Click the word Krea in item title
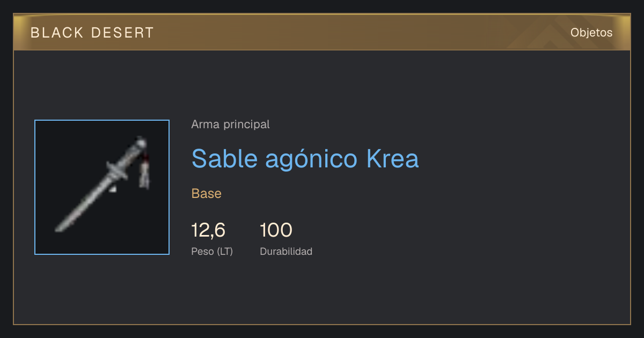 (392, 159)
